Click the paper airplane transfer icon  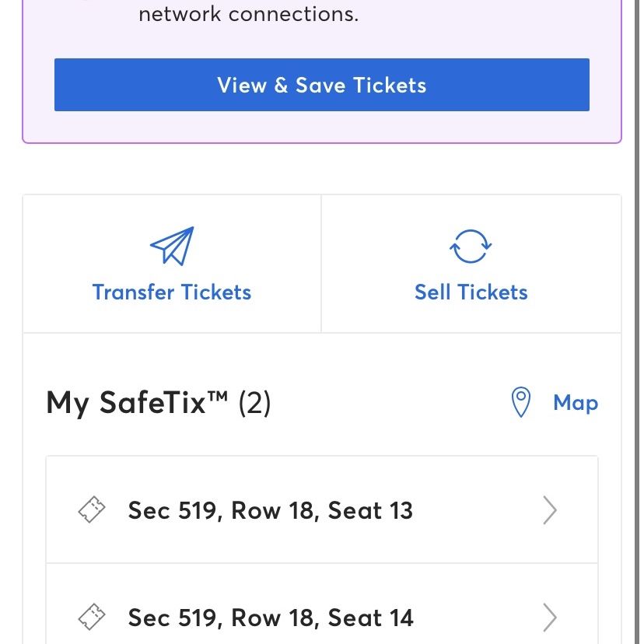pyautogui.click(x=172, y=246)
